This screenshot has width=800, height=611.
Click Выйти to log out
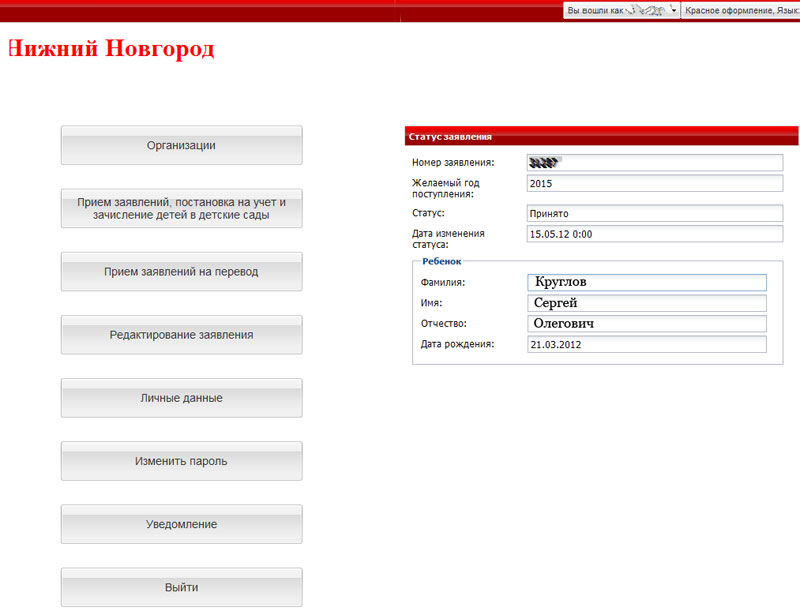point(181,588)
